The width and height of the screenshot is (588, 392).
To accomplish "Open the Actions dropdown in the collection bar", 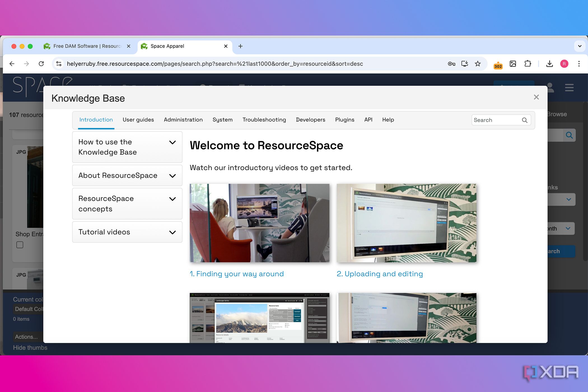I will (x=28, y=337).
